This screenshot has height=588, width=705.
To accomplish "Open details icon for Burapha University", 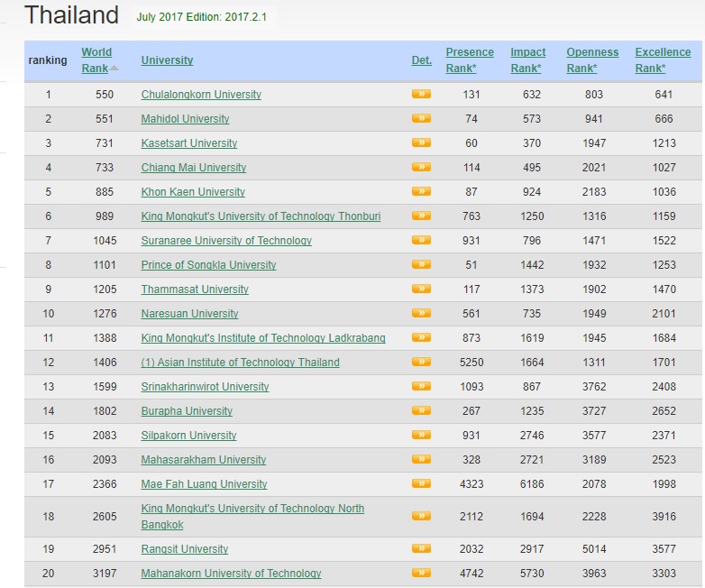I will [x=421, y=410].
